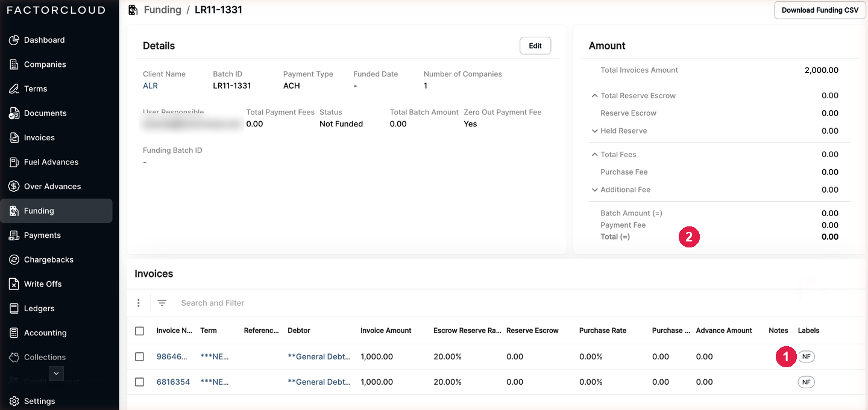Click the Invoices page icon

coord(14,138)
